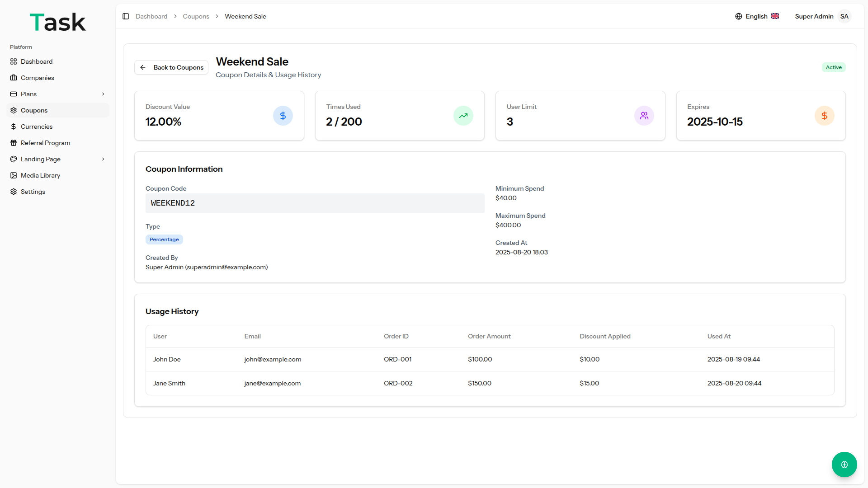Screen dimensions: 868x488
Task: Click the Task logo
Action: click(x=57, y=22)
